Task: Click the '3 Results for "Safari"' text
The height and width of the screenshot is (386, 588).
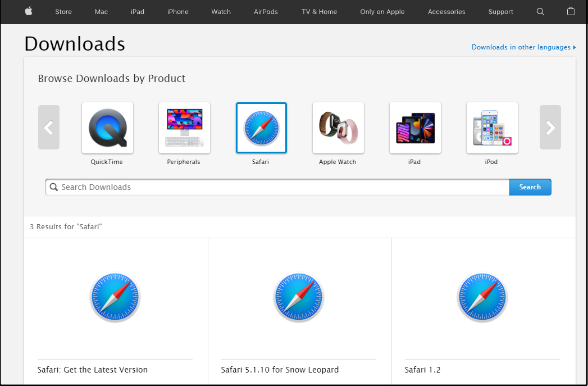Action: (66, 227)
